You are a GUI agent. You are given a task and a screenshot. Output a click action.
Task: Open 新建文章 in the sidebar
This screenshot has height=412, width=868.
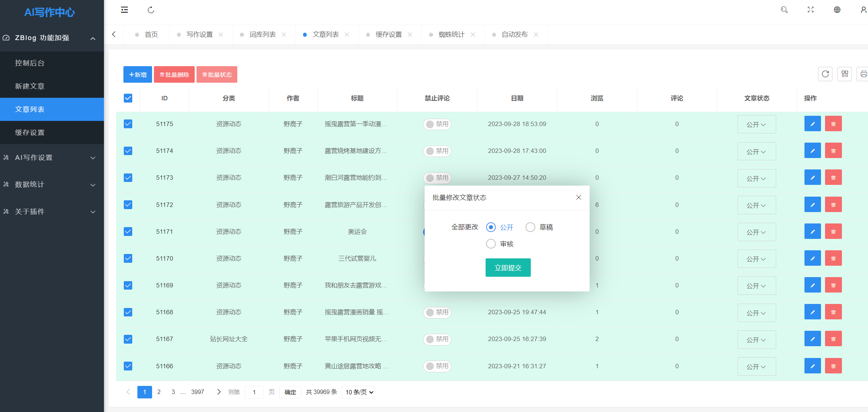coord(52,86)
